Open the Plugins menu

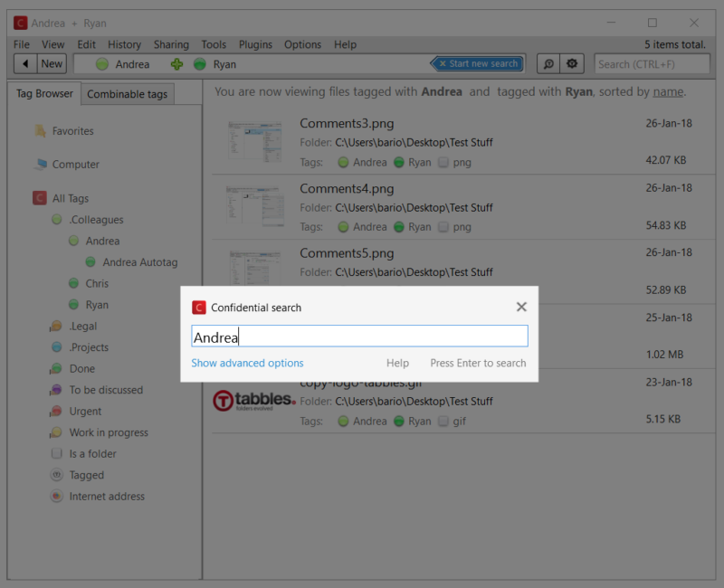point(255,43)
